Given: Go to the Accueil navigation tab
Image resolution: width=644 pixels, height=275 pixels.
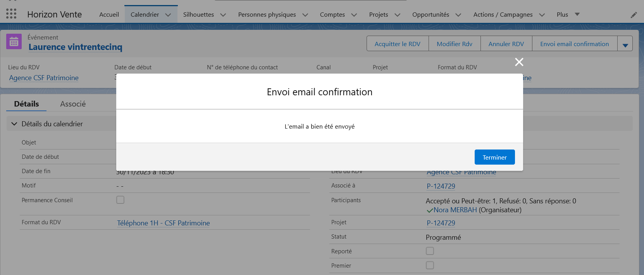Looking at the screenshot, I should pyautogui.click(x=109, y=15).
